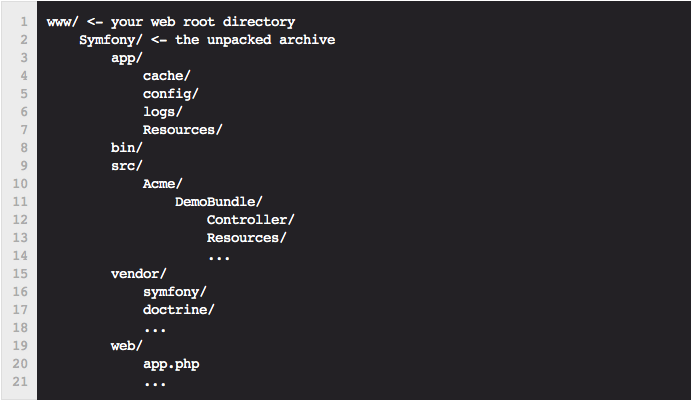Select the Controller/ directory line
Screen dimensions: 692x402
click(x=250, y=220)
